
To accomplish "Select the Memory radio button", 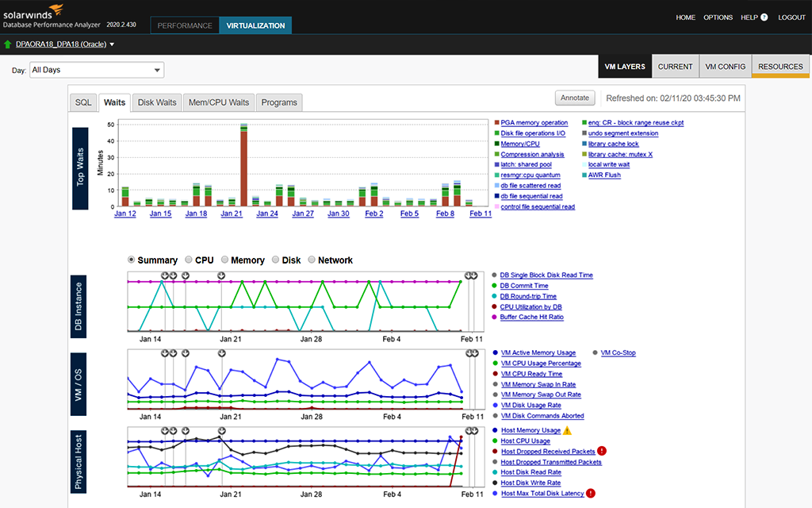I will coord(225,260).
